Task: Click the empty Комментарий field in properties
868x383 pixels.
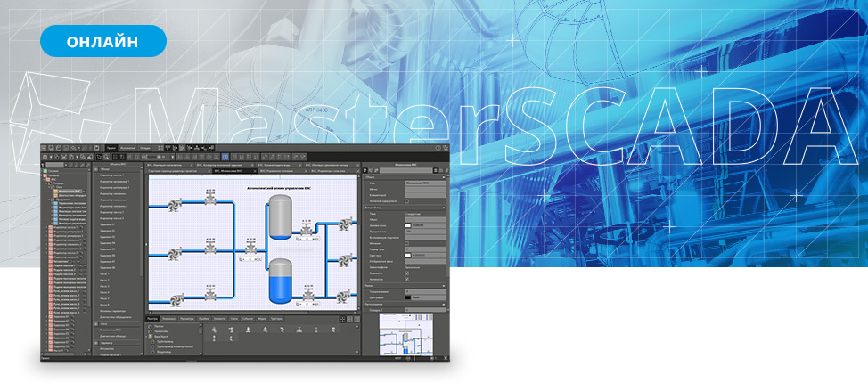Action: (x=426, y=195)
